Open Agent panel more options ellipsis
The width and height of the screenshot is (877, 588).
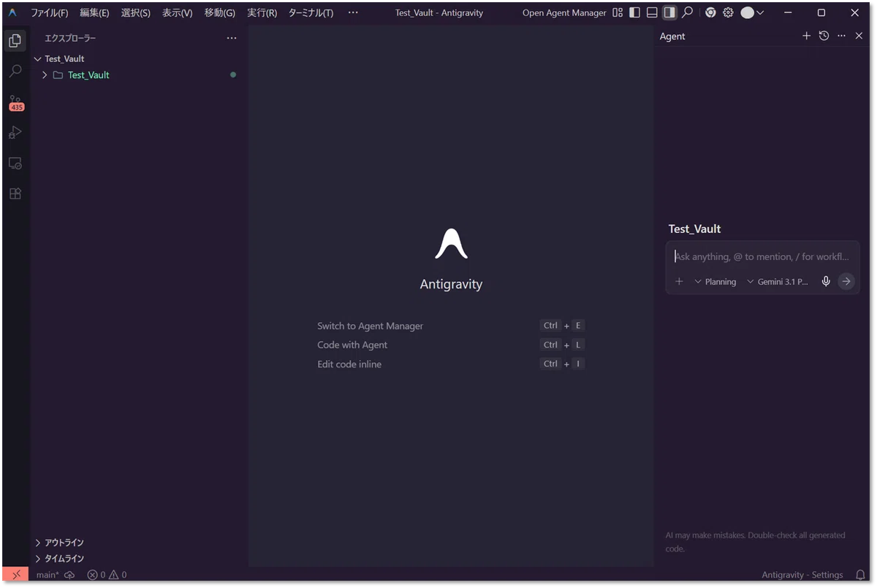pos(841,36)
